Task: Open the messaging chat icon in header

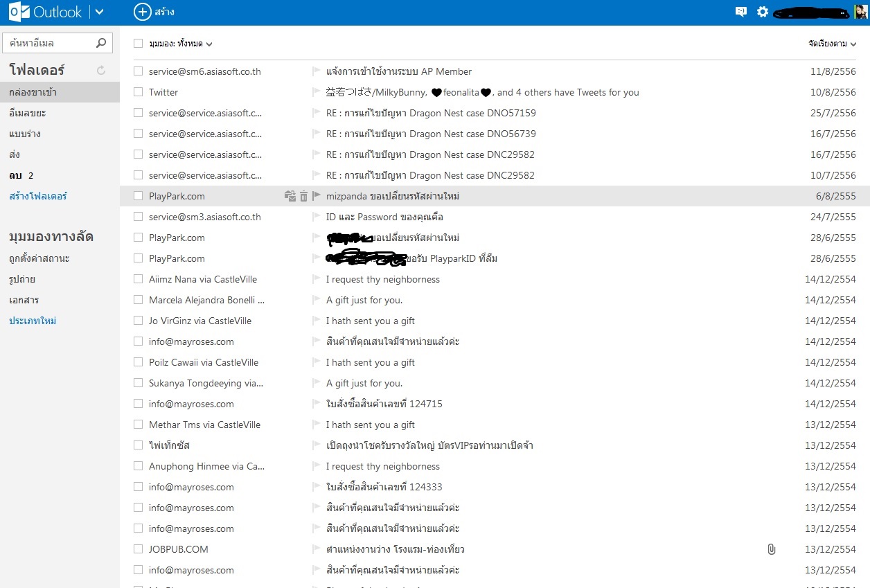Action: [x=741, y=12]
